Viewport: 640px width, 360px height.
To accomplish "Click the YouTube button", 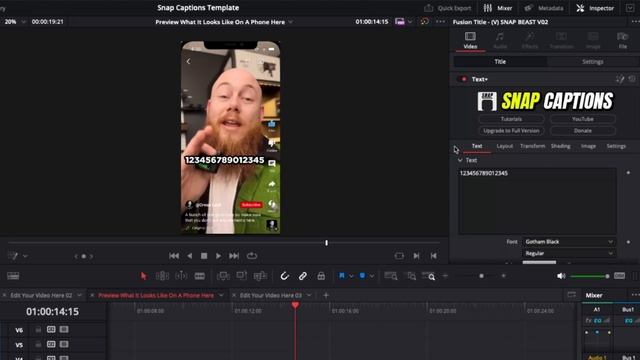I will click(x=582, y=119).
